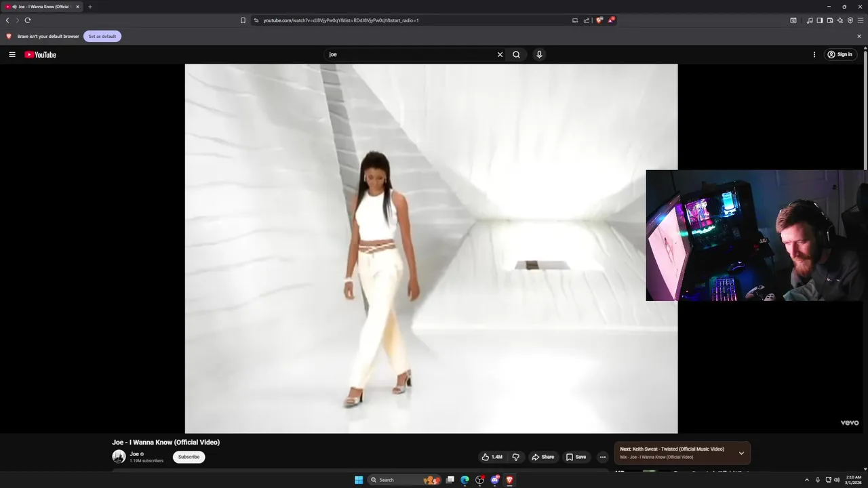Open Brave Shields lion icon
This screenshot has width=868, height=488.
tap(599, 20)
